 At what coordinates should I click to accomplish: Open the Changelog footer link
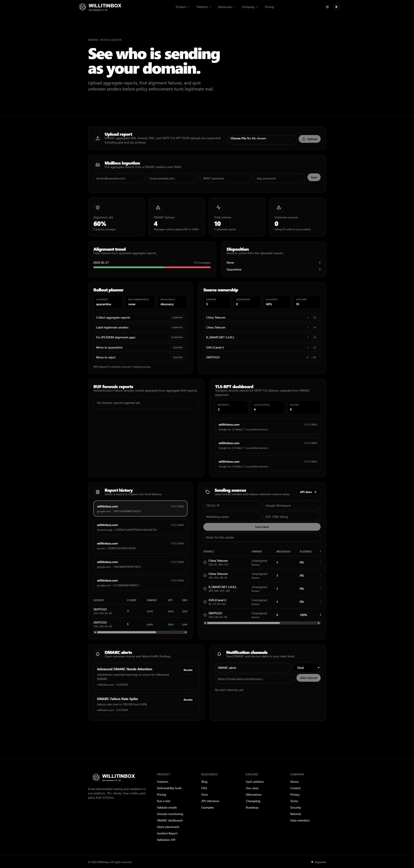(x=253, y=801)
